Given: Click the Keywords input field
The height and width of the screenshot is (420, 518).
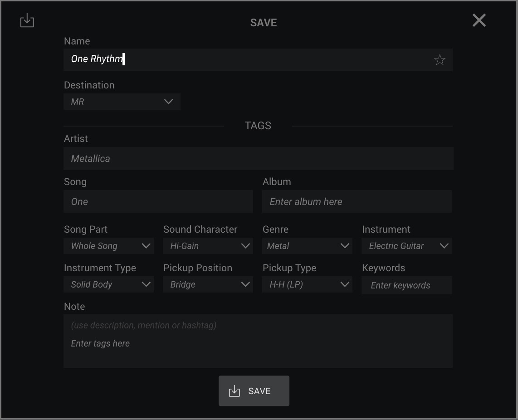Looking at the screenshot, I should (x=407, y=285).
